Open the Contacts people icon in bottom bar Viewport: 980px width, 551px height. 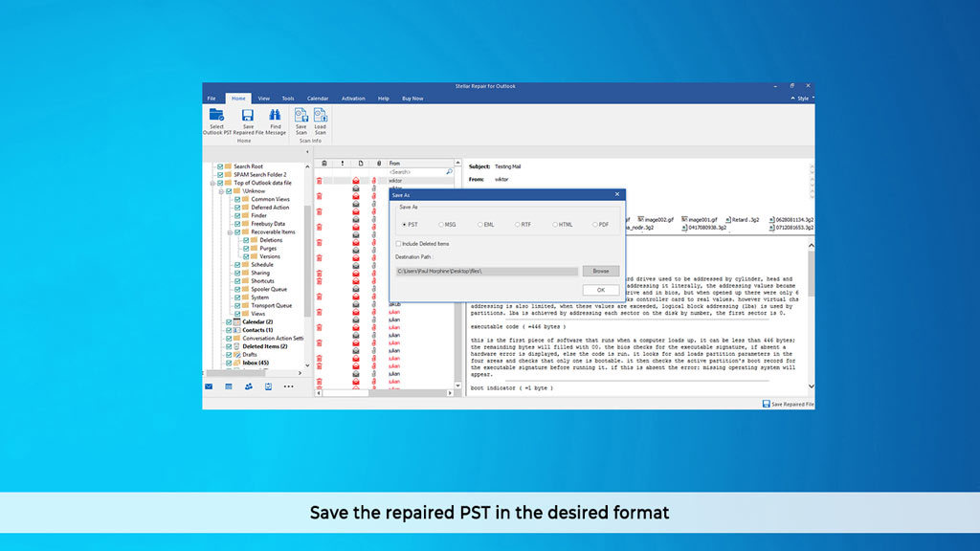249,386
